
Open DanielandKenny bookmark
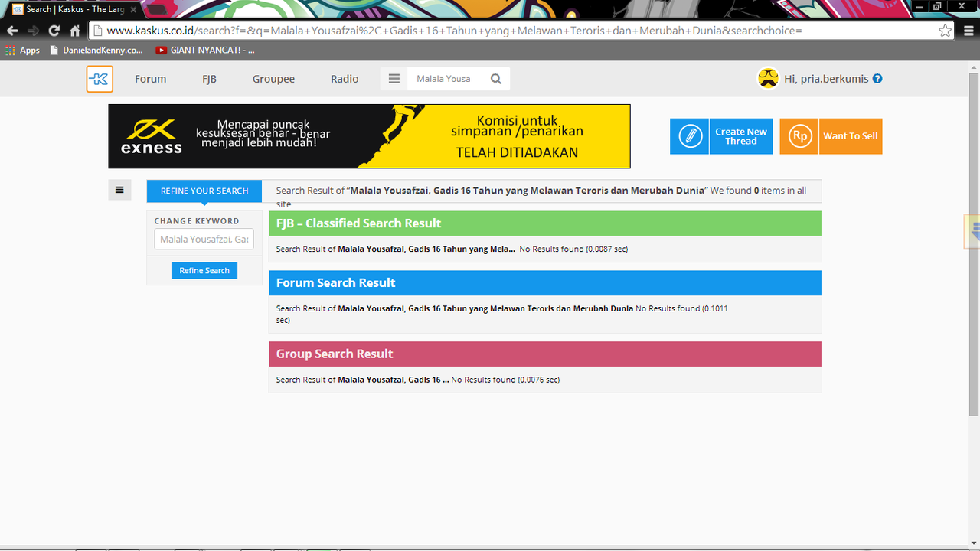96,51
